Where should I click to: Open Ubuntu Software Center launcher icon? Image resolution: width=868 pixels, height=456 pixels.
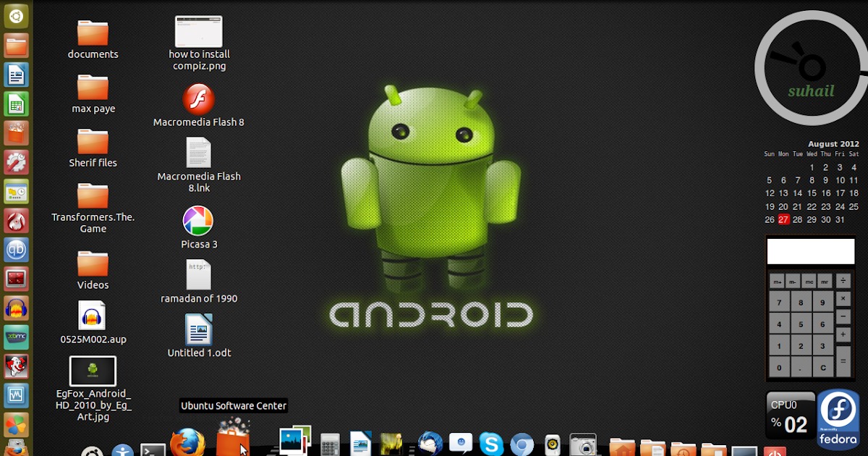[x=17, y=132]
